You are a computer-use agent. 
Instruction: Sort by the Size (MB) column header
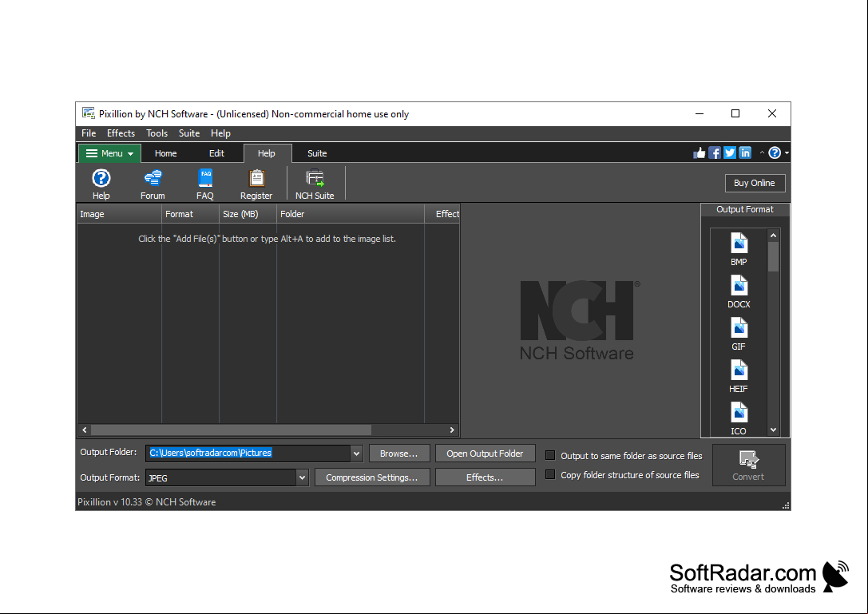pos(248,214)
